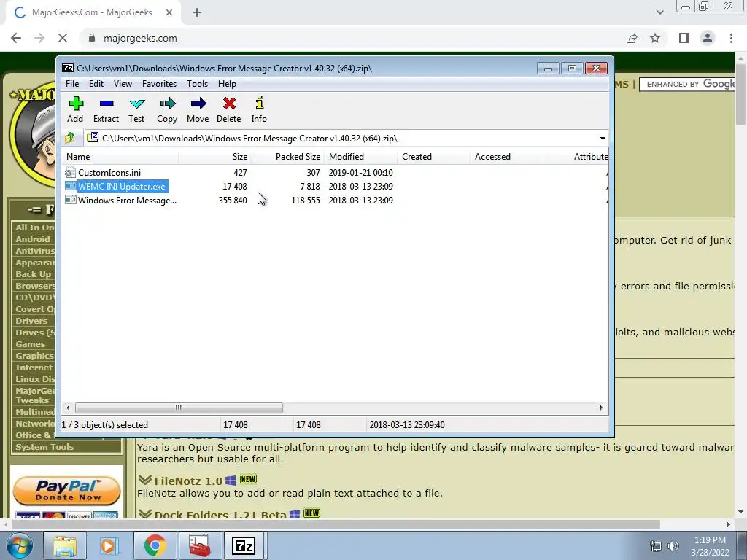Click the Google enhanced search field
The height and width of the screenshot is (560, 747).
coord(687,85)
